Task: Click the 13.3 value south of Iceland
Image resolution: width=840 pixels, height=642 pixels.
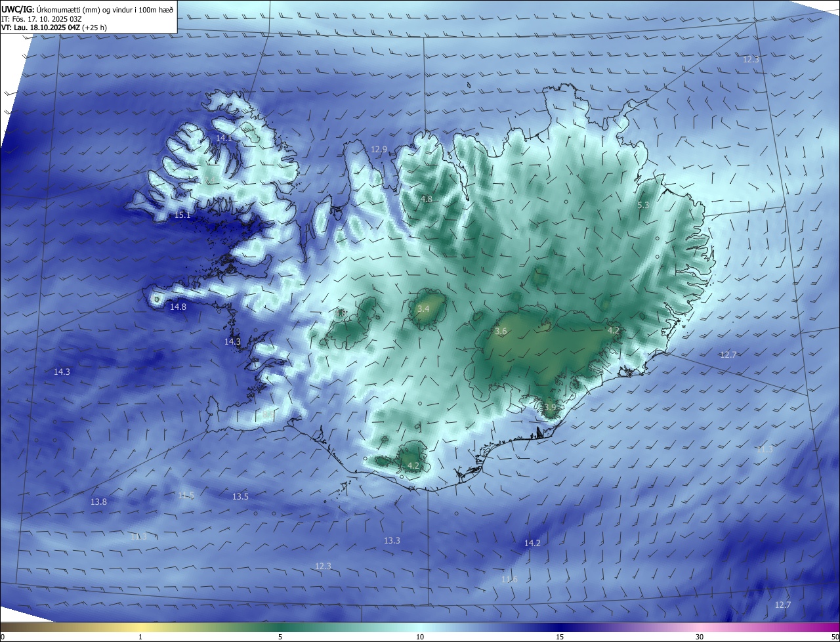Action: tap(392, 541)
